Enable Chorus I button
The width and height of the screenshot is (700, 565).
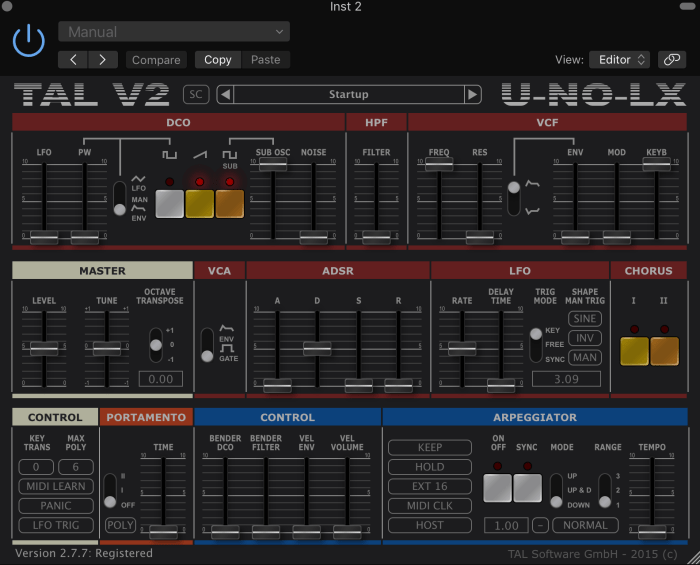(634, 351)
